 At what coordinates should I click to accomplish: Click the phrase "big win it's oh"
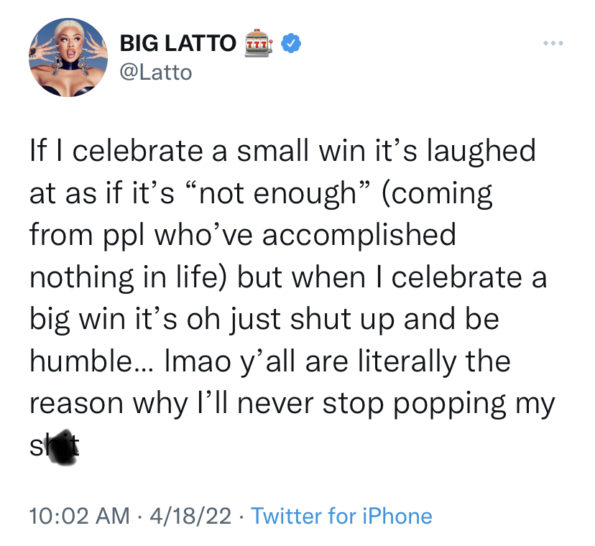pyautogui.click(x=125, y=320)
